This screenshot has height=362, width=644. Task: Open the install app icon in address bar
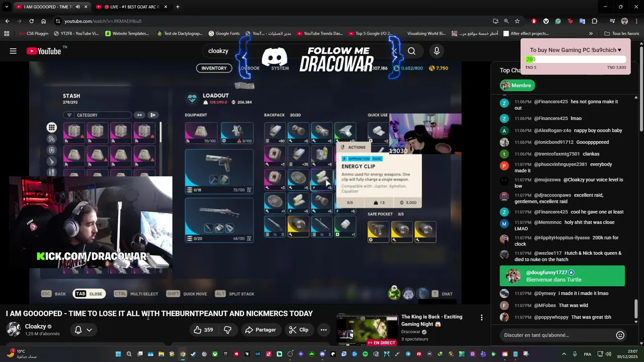click(x=496, y=21)
